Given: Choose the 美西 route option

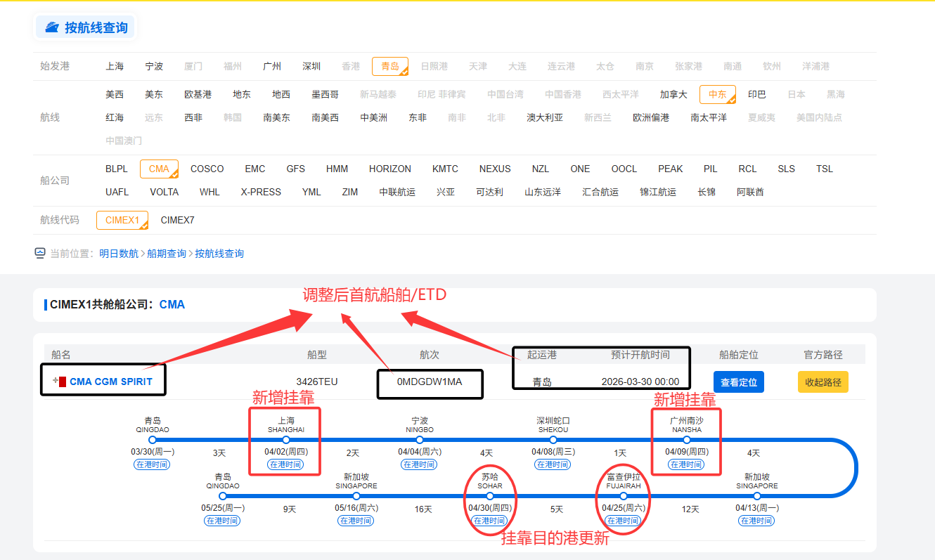Looking at the screenshot, I should (x=115, y=94).
